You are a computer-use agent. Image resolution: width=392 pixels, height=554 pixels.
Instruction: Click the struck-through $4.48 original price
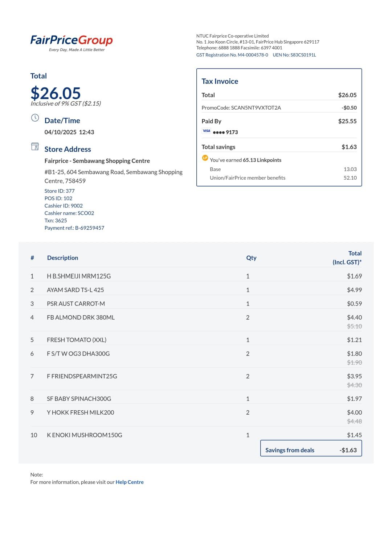(354, 421)
